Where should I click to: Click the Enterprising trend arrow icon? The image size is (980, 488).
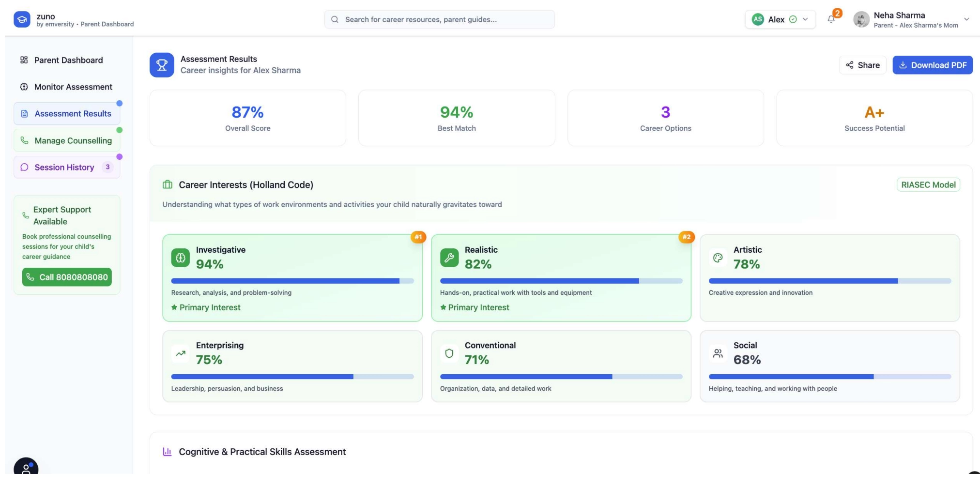pyautogui.click(x=181, y=353)
